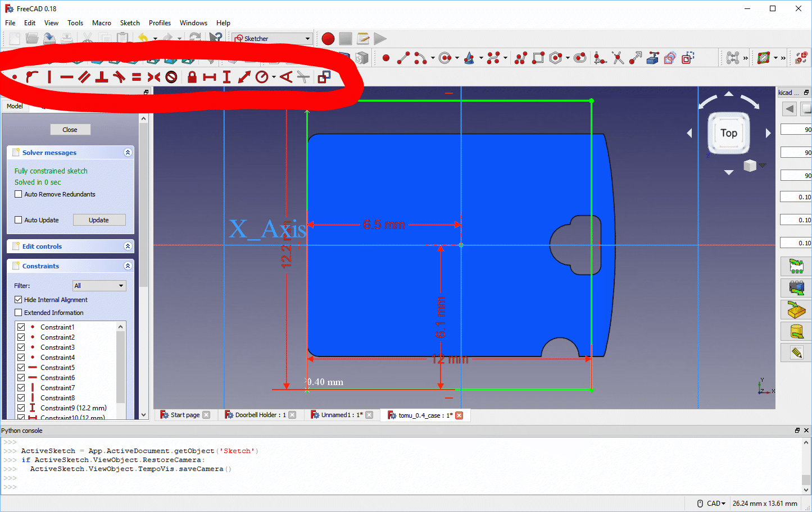Viewport: 812px width, 512px height.
Task: Select the rectangle sketch tool
Action: pos(538,57)
